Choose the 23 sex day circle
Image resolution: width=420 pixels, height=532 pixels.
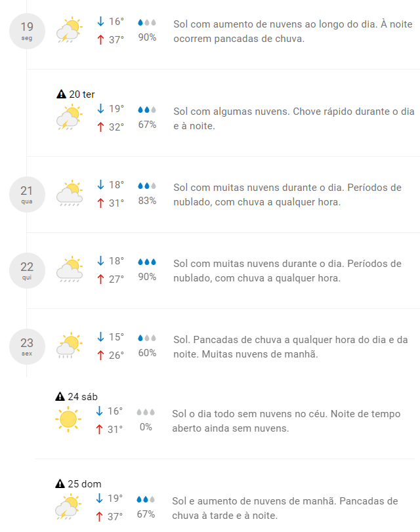pos(27,346)
